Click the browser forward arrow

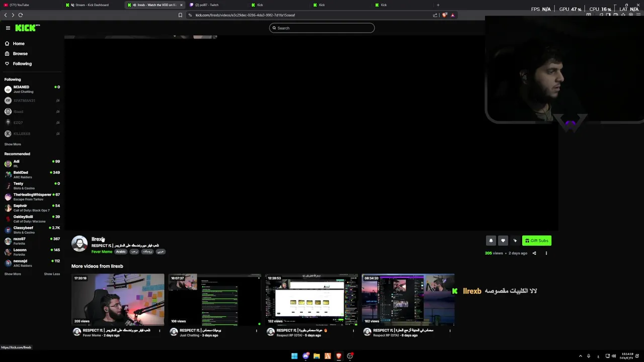tap(13, 15)
